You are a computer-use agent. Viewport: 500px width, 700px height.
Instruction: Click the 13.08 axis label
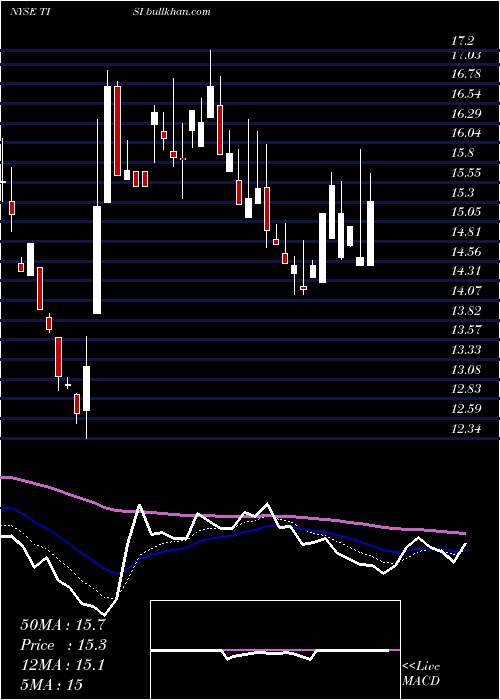(466, 370)
